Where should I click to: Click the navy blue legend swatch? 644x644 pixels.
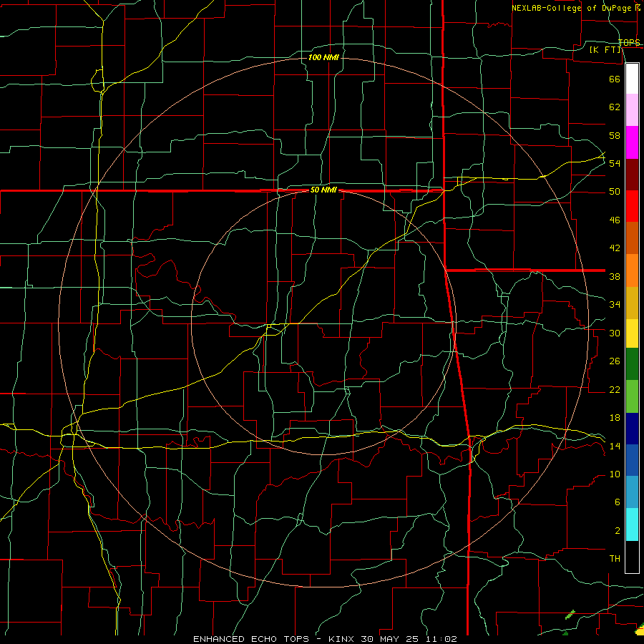click(x=632, y=429)
